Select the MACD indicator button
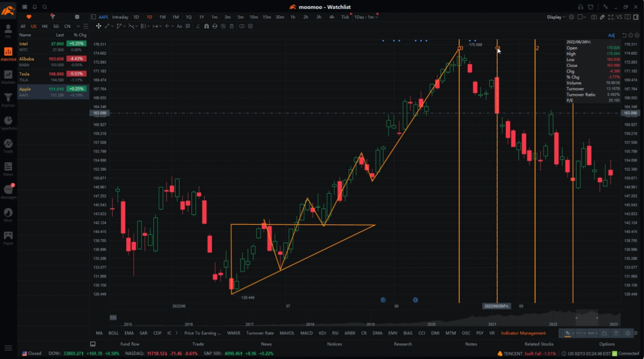 click(x=307, y=333)
